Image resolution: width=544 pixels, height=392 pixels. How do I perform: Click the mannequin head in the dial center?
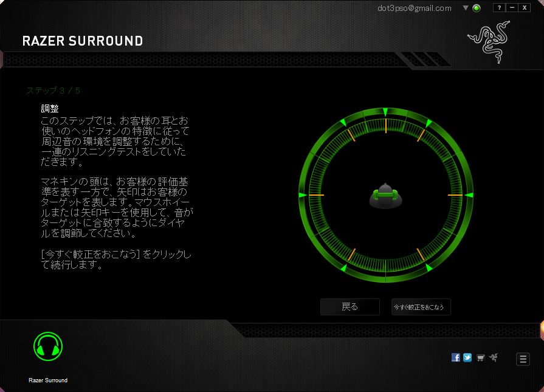pyautogui.click(x=385, y=196)
